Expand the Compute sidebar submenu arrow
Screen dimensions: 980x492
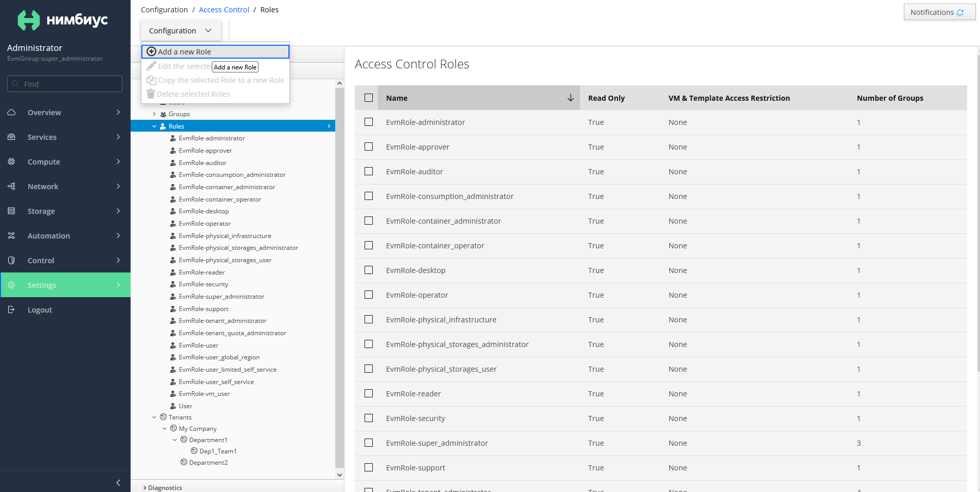[118, 161]
